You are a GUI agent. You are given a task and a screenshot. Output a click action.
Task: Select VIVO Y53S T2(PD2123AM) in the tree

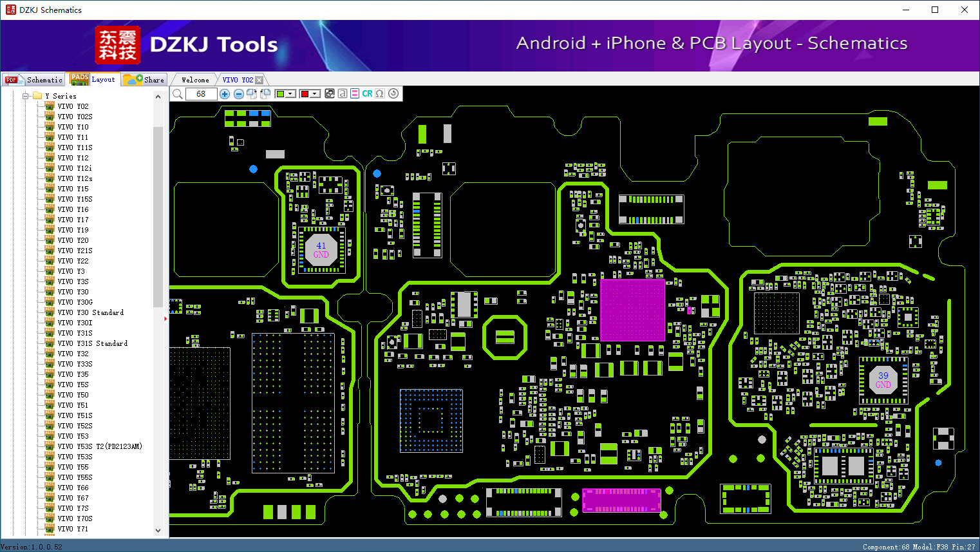click(99, 446)
